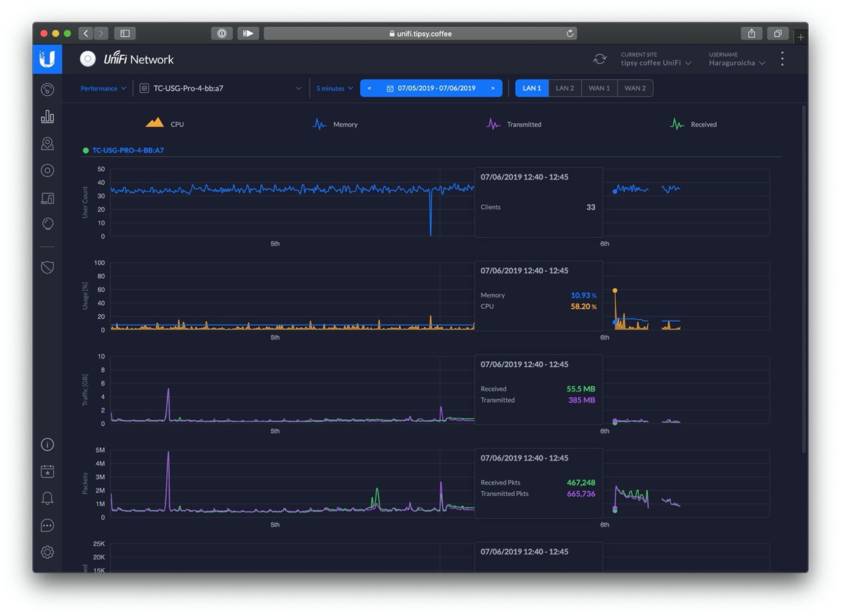The height and width of the screenshot is (616, 841).
Task: Click the page vertical scrollbar
Action: pos(804,279)
